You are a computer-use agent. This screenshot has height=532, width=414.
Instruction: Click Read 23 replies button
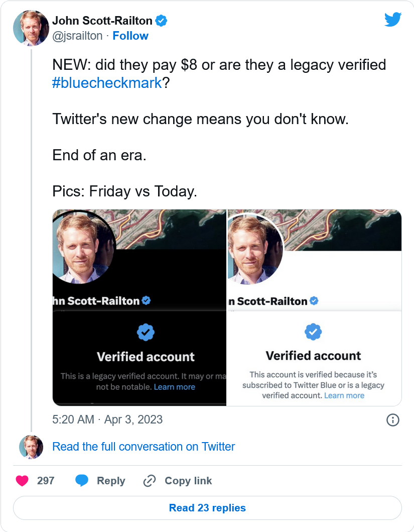point(207,508)
